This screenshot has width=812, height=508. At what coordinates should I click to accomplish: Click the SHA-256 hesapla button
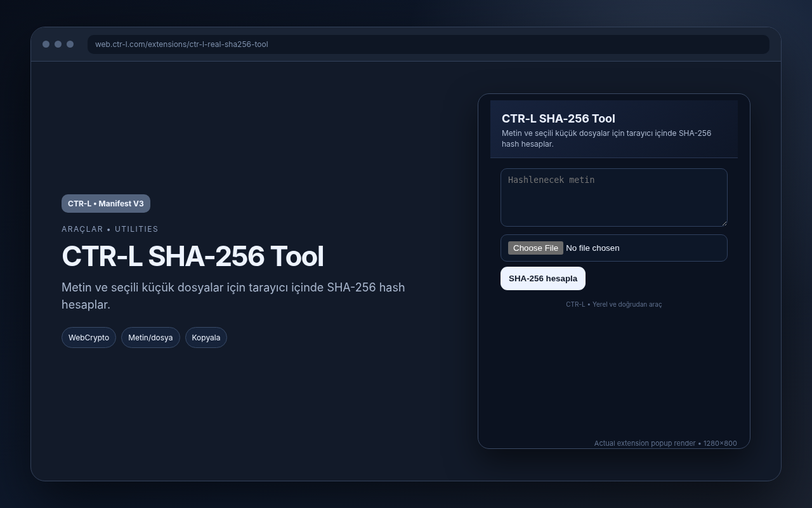pos(543,279)
